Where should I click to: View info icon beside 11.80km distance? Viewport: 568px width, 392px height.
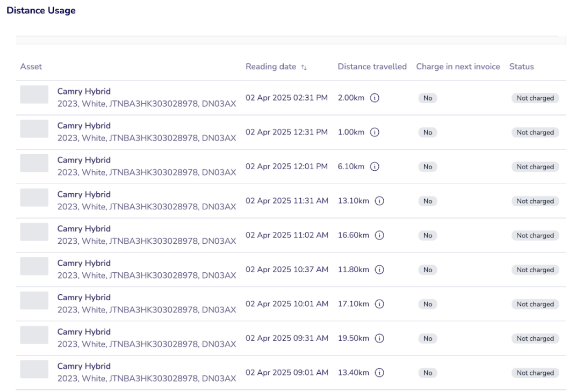pos(379,270)
